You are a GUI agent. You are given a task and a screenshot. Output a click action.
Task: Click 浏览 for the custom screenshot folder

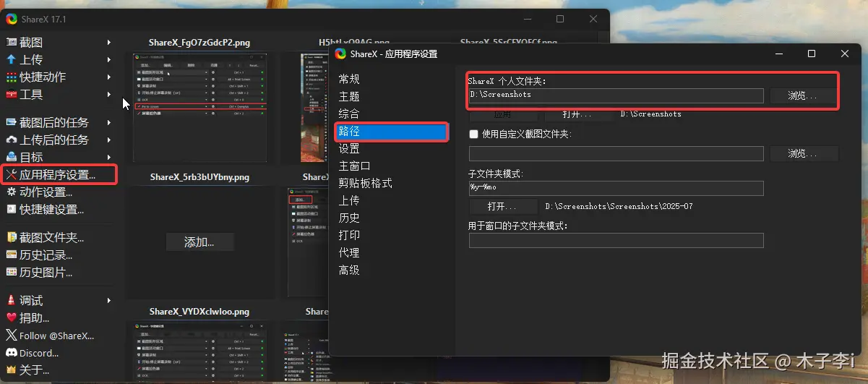point(803,153)
